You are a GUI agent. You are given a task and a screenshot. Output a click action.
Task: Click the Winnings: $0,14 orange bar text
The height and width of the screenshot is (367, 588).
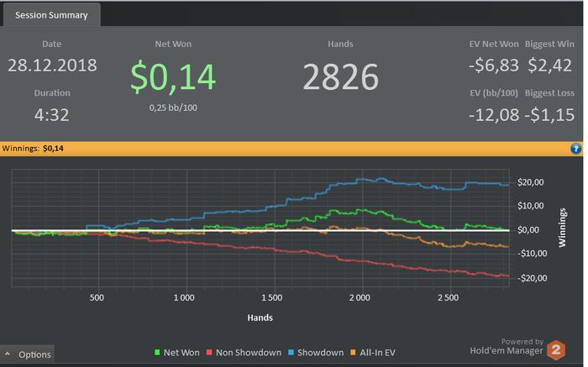[33, 149]
